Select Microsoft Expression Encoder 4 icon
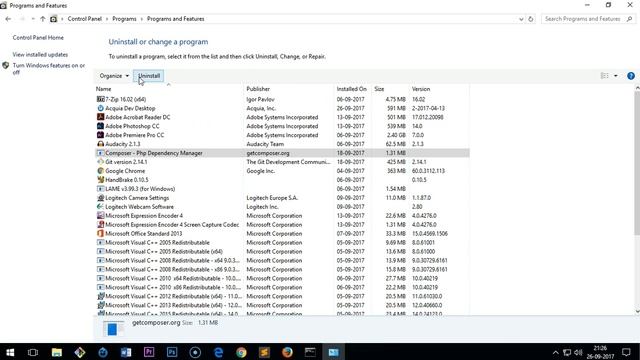 point(100,216)
